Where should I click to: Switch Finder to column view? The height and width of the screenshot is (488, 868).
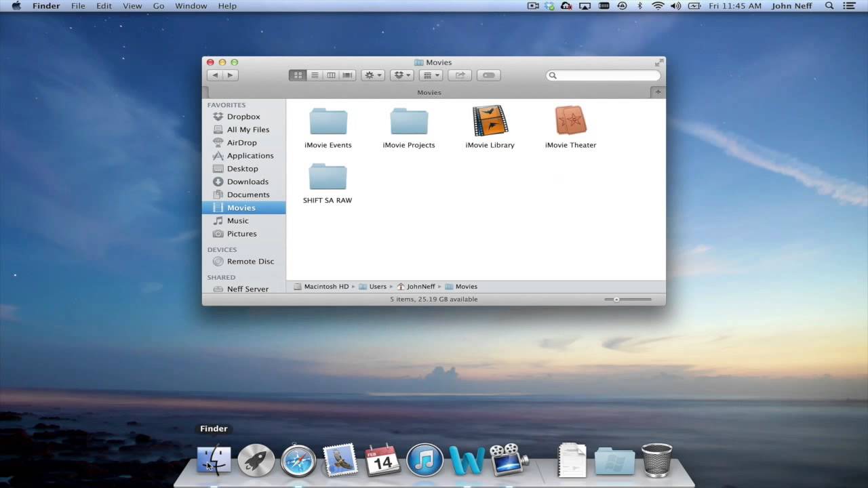331,75
